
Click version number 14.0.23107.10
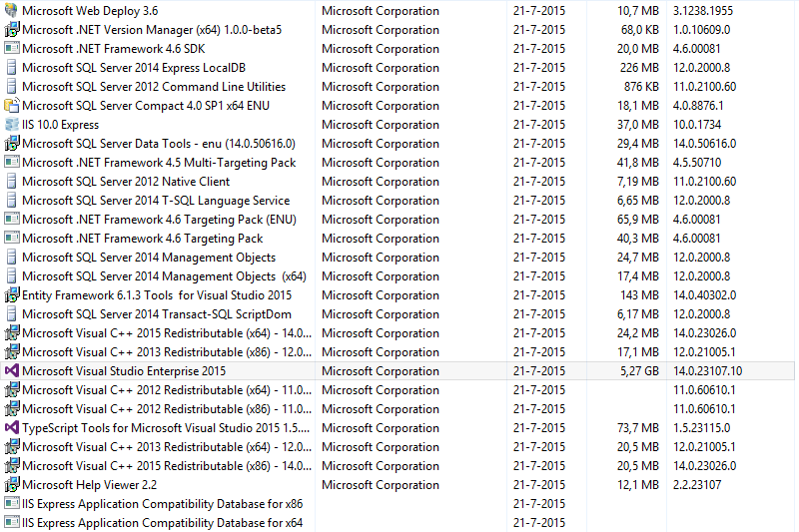(708, 371)
